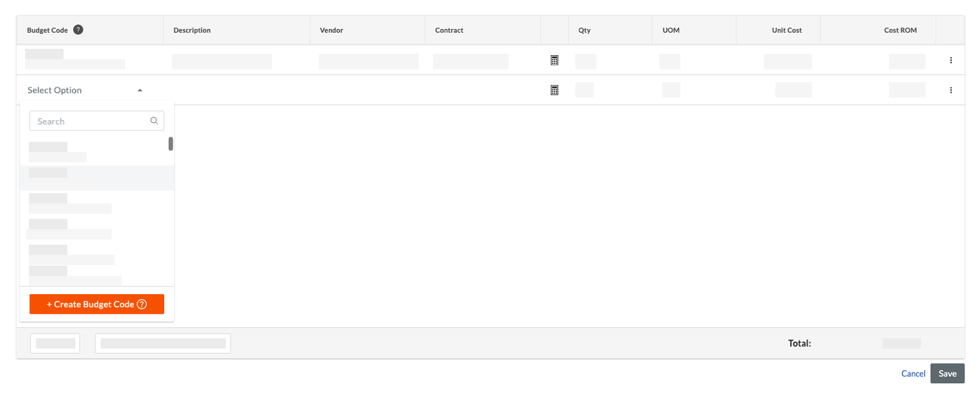Click the Cost ROM column header

(900, 30)
